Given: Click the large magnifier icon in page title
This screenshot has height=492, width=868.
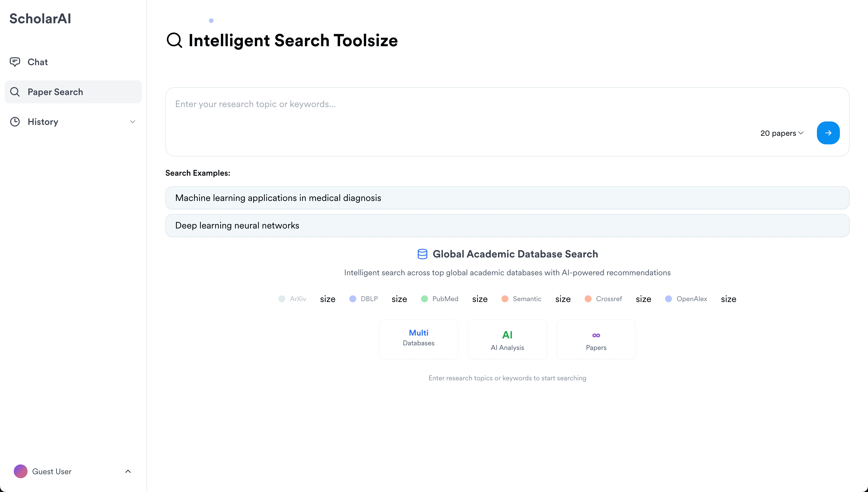Looking at the screenshot, I should point(174,40).
